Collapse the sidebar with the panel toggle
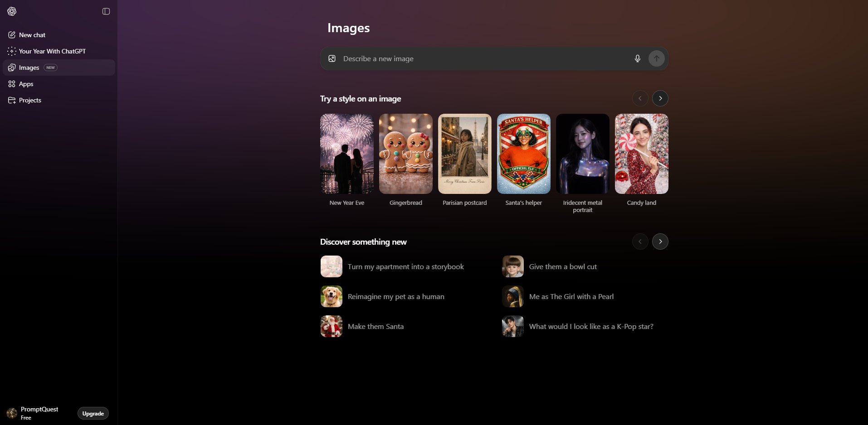Image resolution: width=868 pixels, height=425 pixels. coord(106,11)
